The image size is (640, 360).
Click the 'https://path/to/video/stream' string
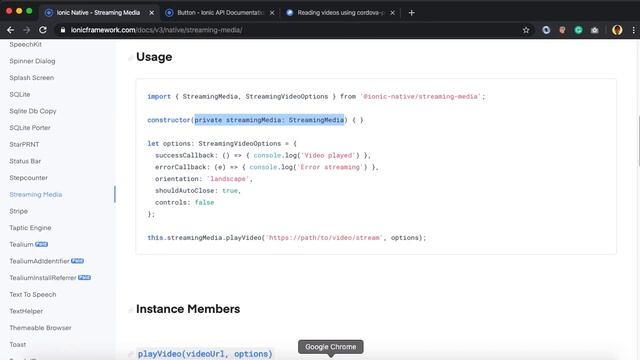(324, 238)
